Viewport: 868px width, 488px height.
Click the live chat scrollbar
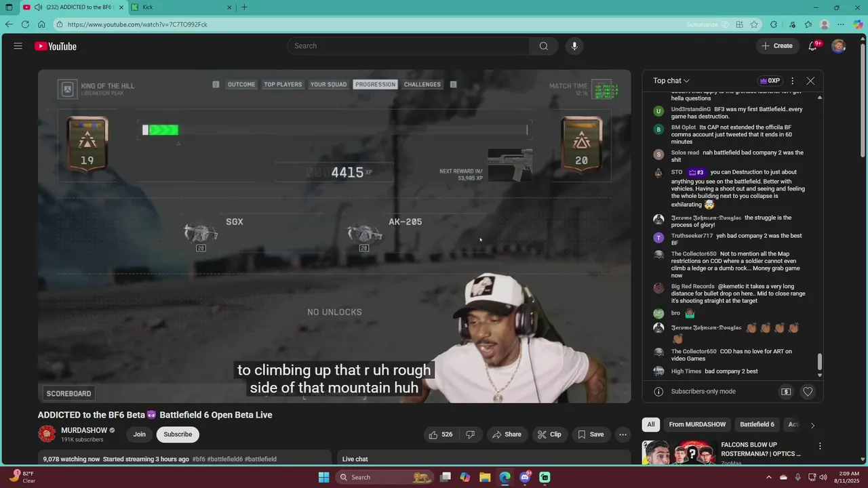click(819, 363)
